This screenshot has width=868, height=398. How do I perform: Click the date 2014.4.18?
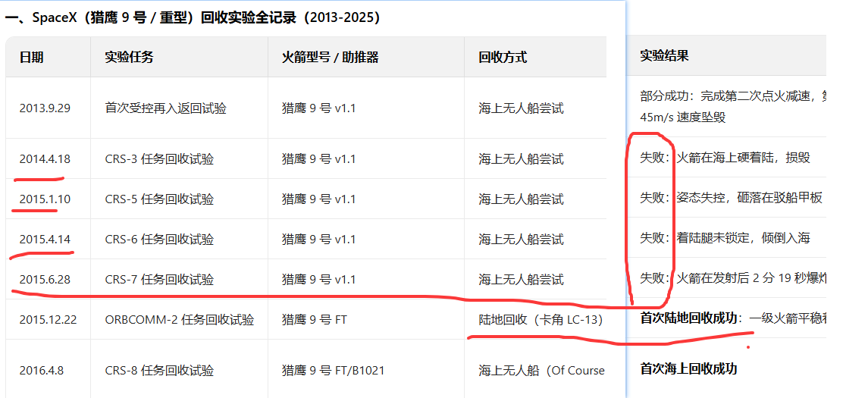click(x=45, y=159)
